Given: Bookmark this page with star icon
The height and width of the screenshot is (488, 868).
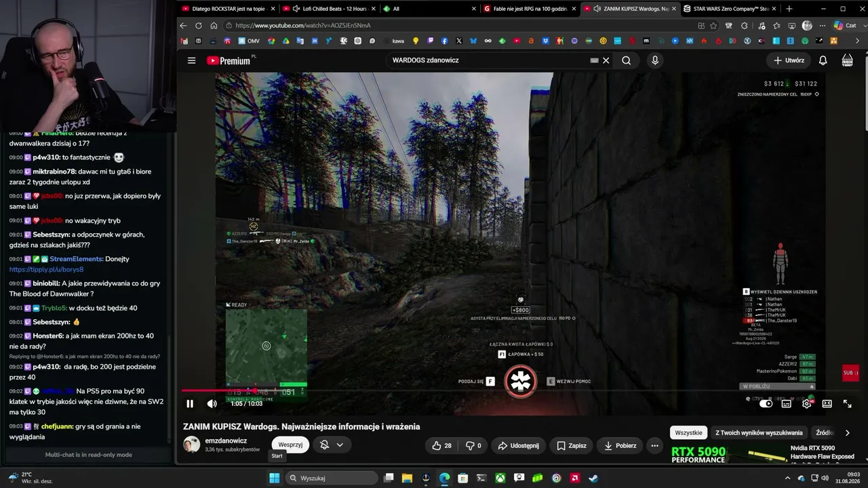Looking at the screenshot, I should click(x=713, y=26).
